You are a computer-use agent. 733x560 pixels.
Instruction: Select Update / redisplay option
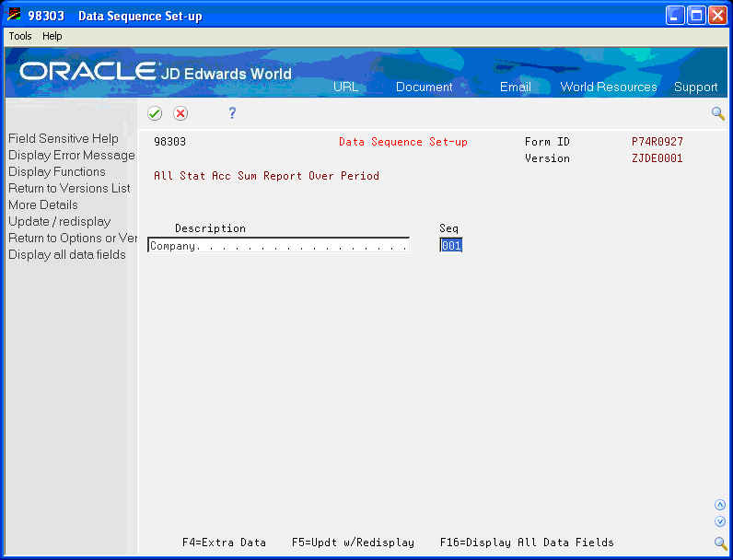[59, 222]
